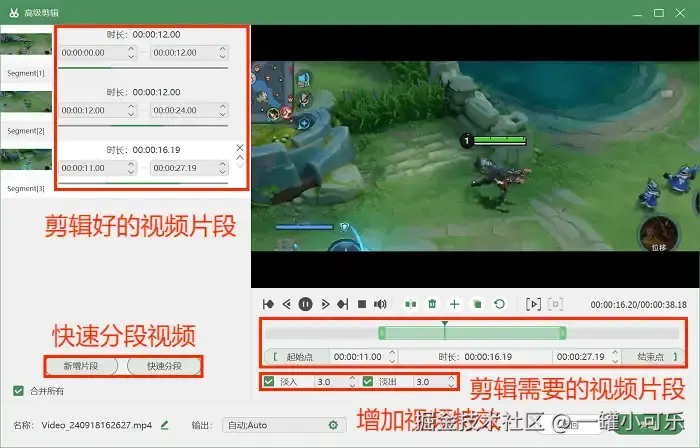Jump to the segment end point icon

tap(343, 304)
